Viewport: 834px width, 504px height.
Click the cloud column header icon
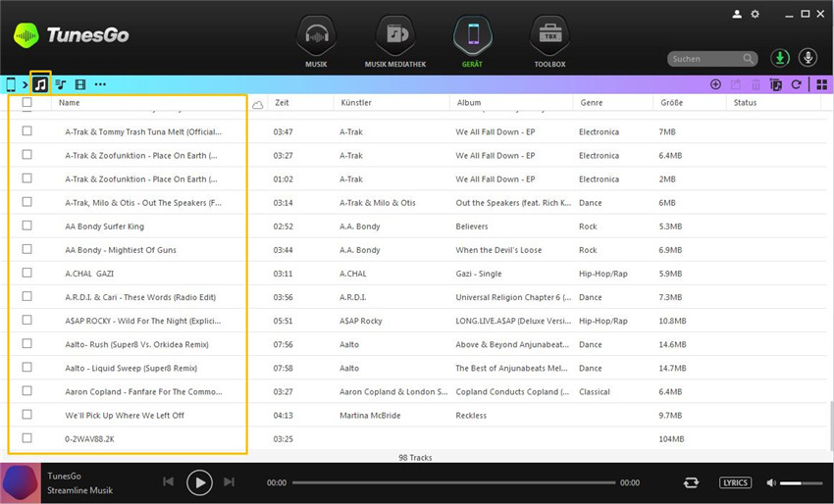click(257, 105)
